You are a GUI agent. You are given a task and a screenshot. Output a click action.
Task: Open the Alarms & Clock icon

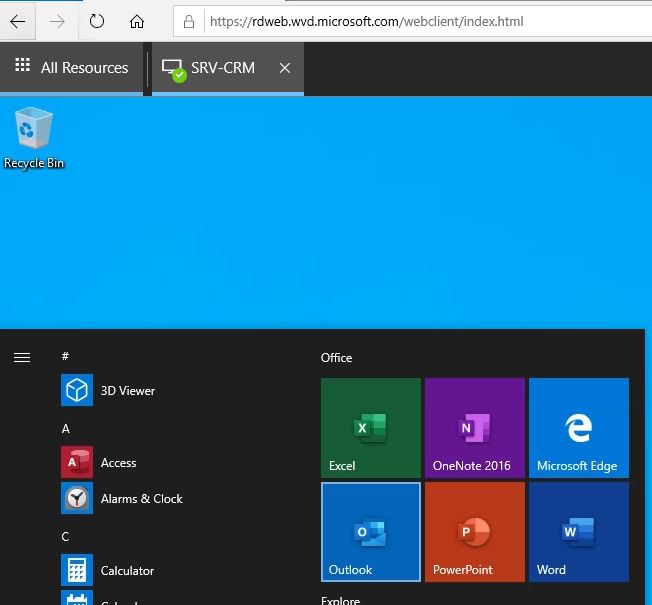tap(77, 498)
